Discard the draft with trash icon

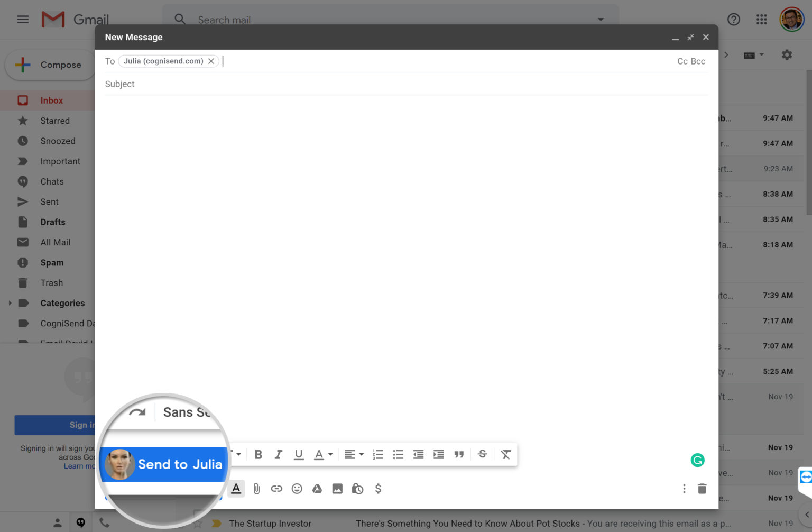[x=702, y=489]
